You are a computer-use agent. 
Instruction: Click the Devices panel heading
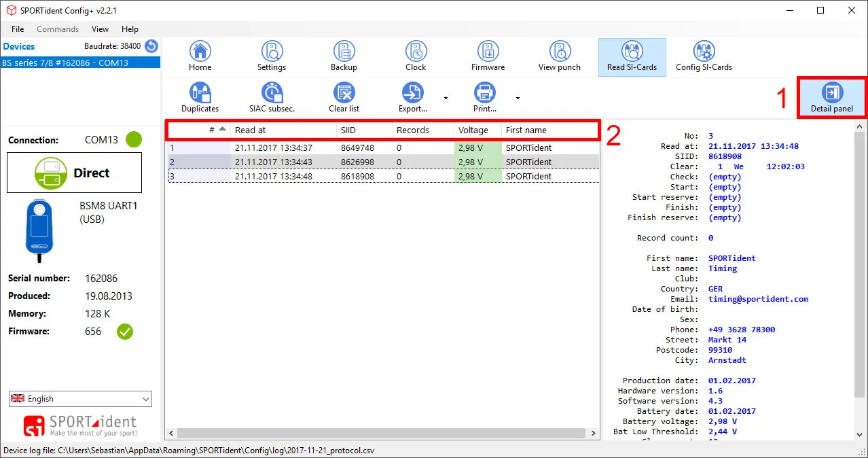coord(19,46)
